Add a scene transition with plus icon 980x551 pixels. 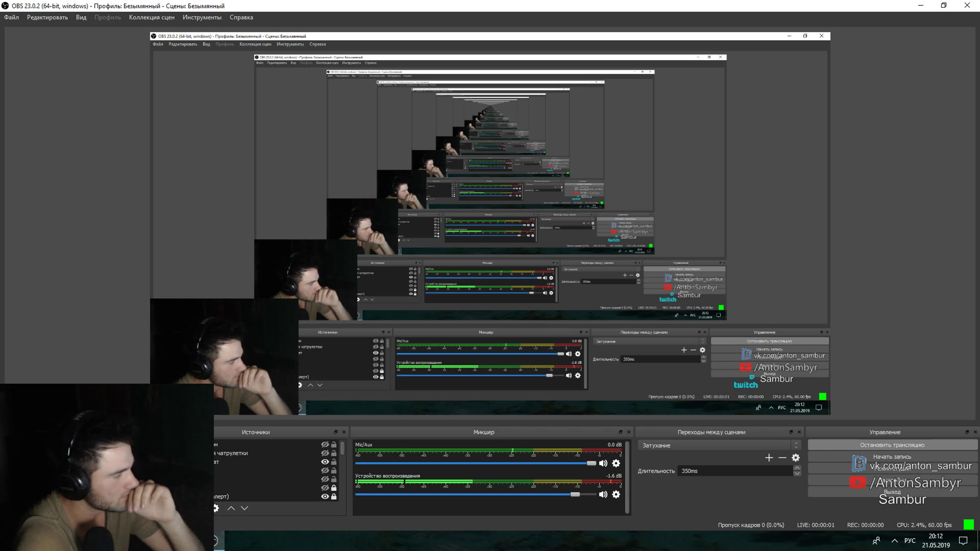point(769,458)
